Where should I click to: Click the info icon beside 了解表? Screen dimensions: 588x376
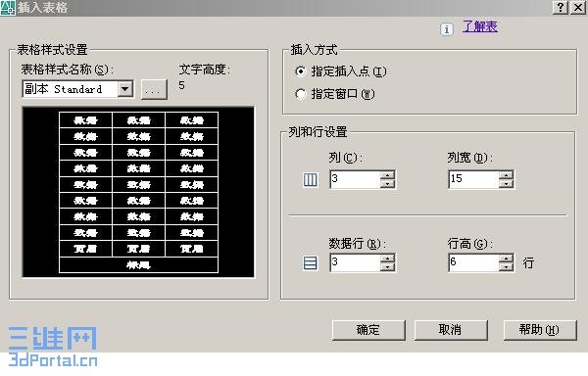(x=446, y=28)
